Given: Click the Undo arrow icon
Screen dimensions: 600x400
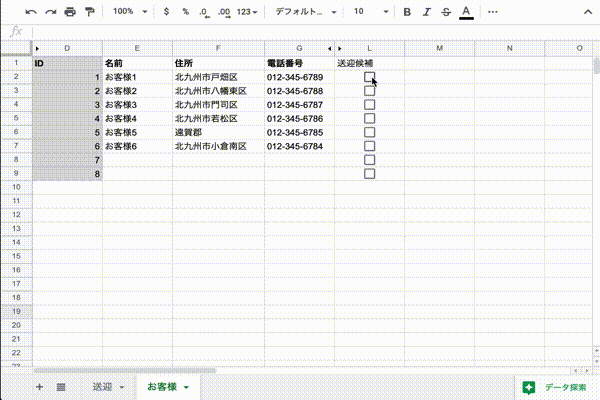Looking at the screenshot, I should point(31,12).
